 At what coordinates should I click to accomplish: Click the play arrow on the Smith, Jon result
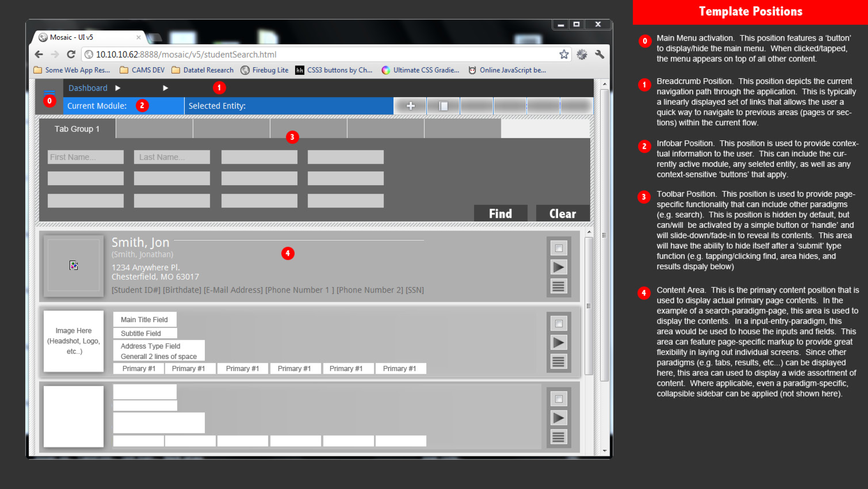[x=558, y=267]
